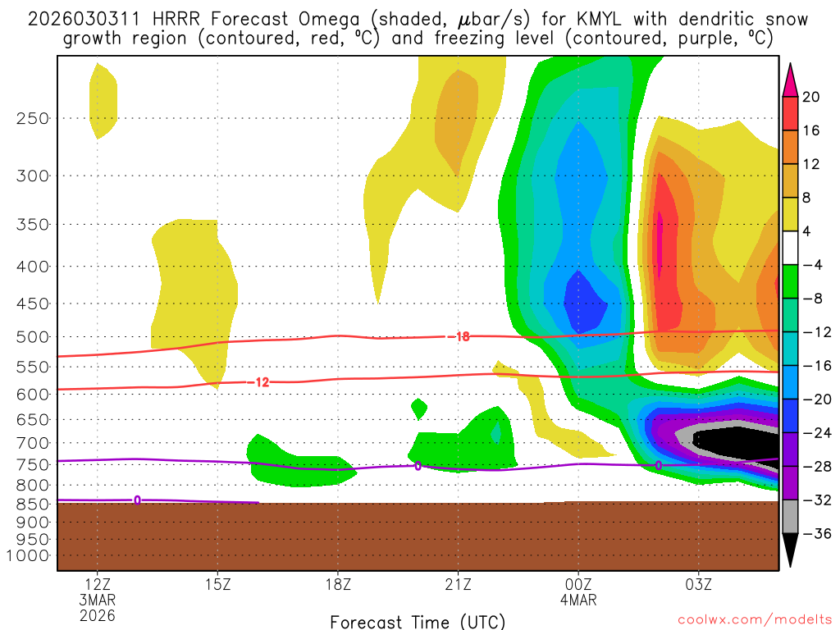
Task: Click the purple 0 label near 12Z
Action: tap(137, 500)
